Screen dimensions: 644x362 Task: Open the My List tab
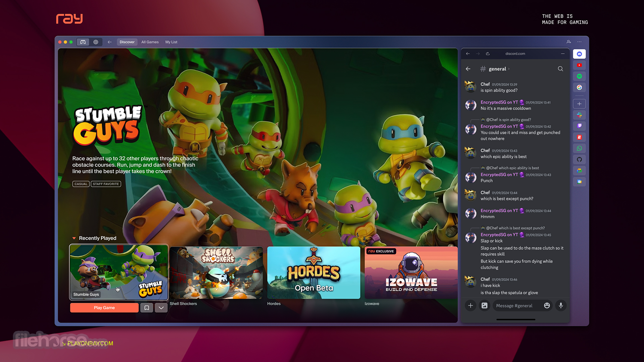(171, 42)
